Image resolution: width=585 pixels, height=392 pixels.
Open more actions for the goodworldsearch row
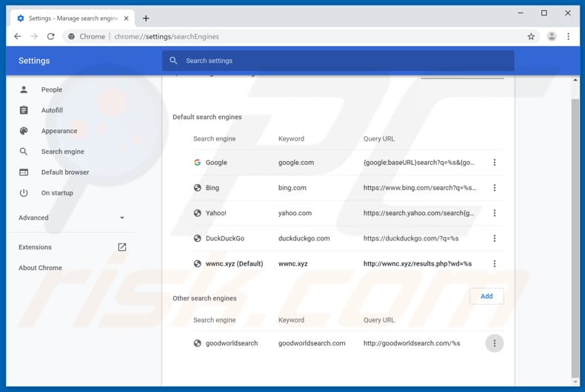pos(495,343)
